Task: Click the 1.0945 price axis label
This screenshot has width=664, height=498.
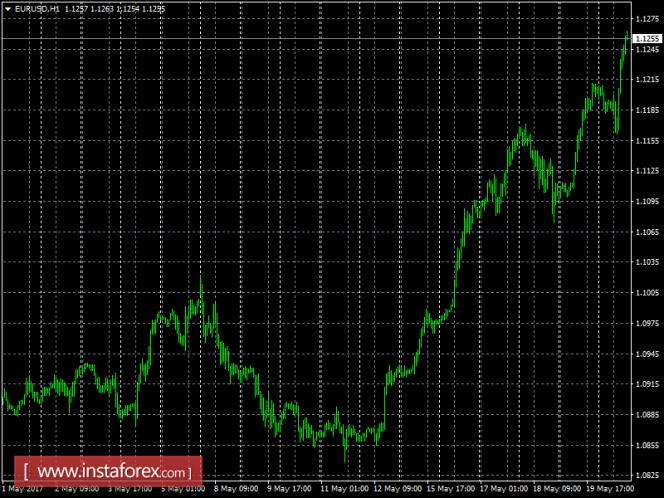Action: [647, 353]
